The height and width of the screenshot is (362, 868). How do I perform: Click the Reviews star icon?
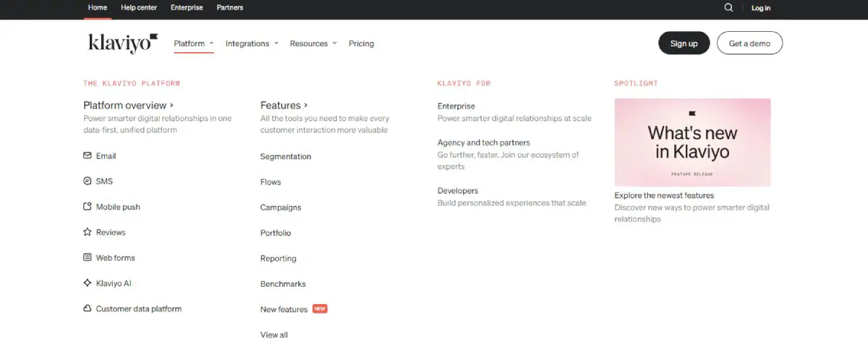pos(88,232)
